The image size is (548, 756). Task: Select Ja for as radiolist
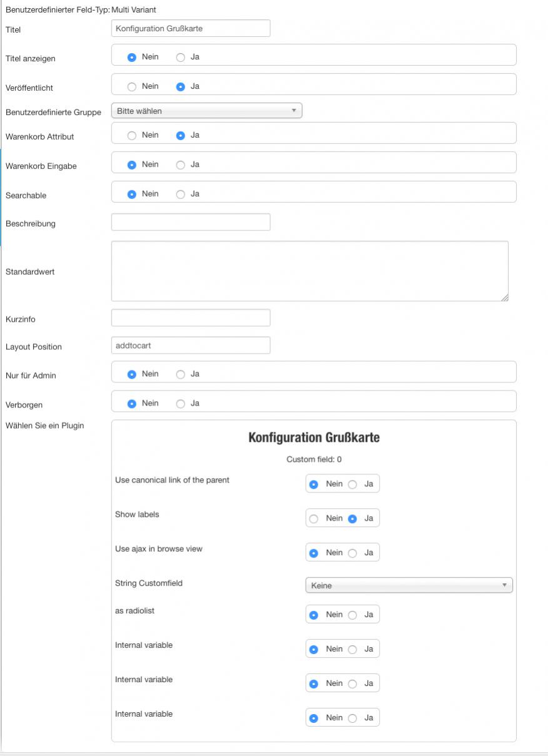click(x=353, y=615)
